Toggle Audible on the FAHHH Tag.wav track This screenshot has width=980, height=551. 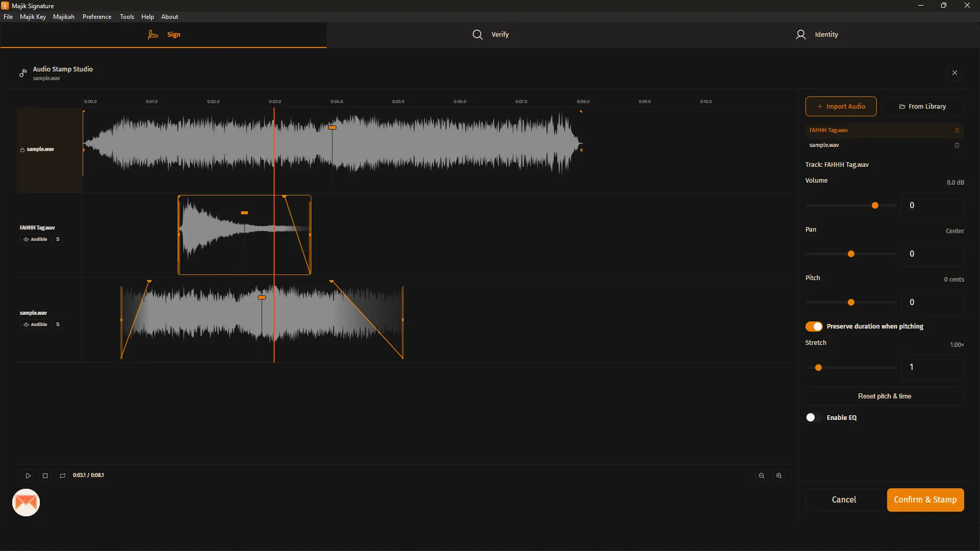pos(35,239)
